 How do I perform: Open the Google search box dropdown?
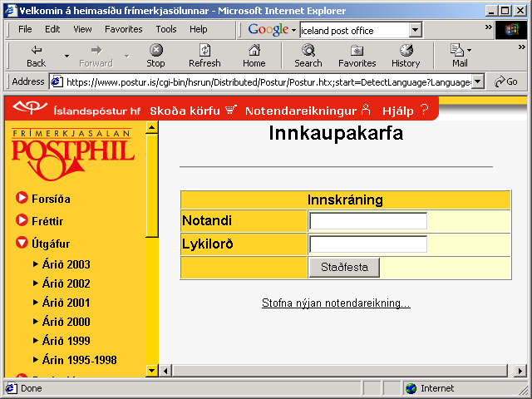click(416, 30)
